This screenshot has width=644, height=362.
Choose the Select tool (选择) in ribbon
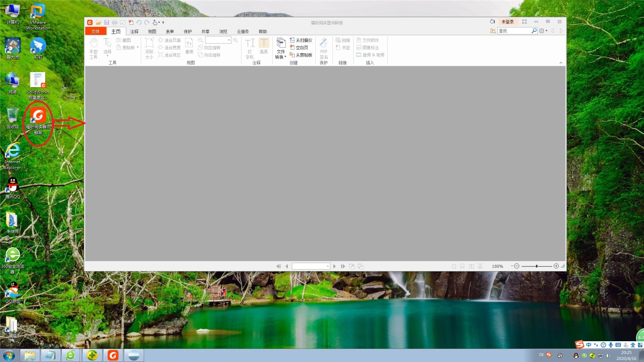click(108, 47)
